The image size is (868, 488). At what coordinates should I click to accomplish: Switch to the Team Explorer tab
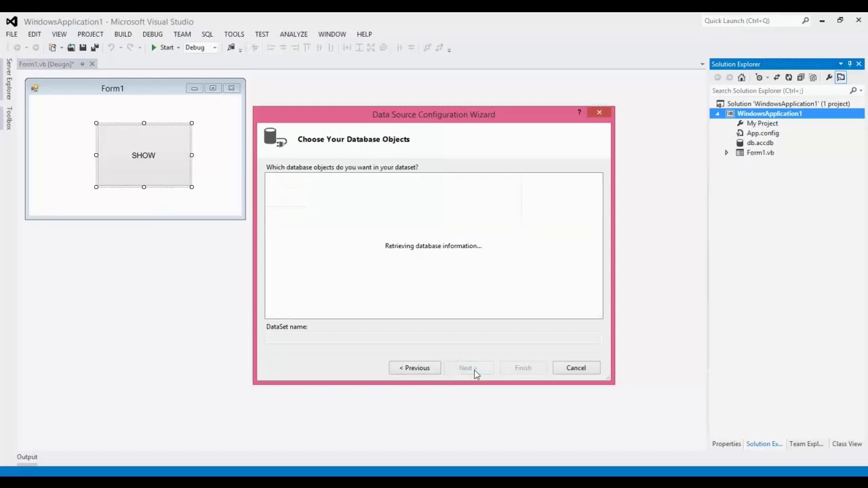point(806,444)
